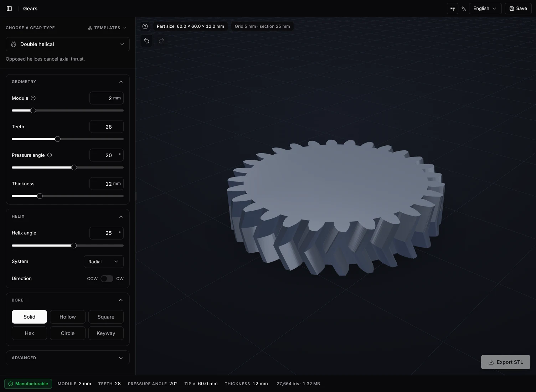Click the Save button

tap(518, 9)
